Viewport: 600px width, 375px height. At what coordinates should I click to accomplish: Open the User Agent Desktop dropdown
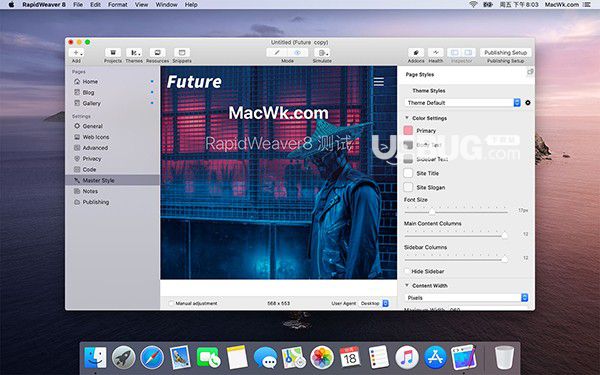[374, 303]
